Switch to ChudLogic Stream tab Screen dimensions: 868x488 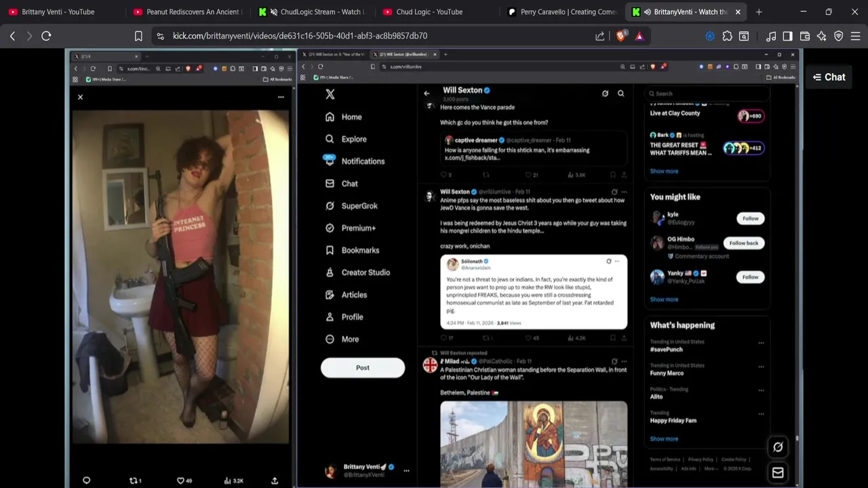312,12
